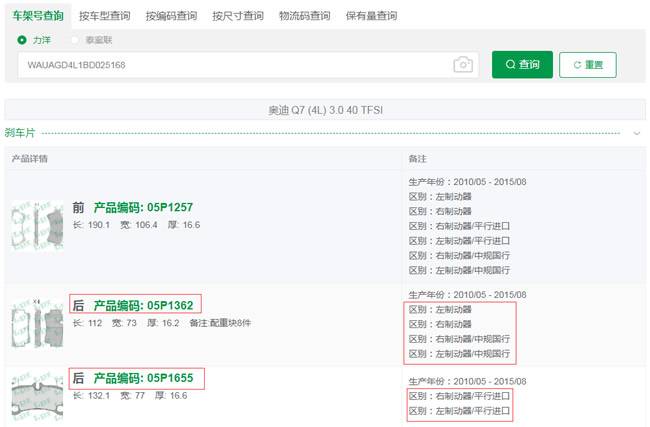Open the 按尺寸查询 tab
Screen dimensions: 650x427
tap(238, 16)
